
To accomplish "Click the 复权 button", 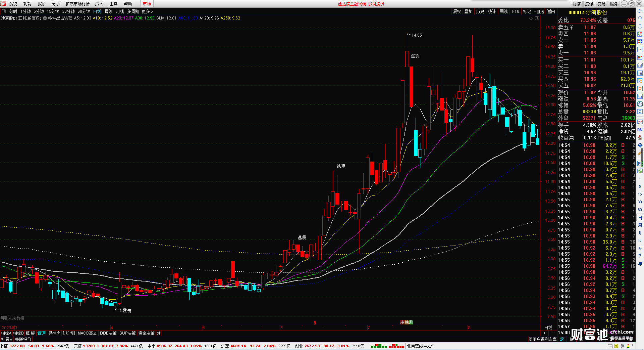I will [457, 11].
